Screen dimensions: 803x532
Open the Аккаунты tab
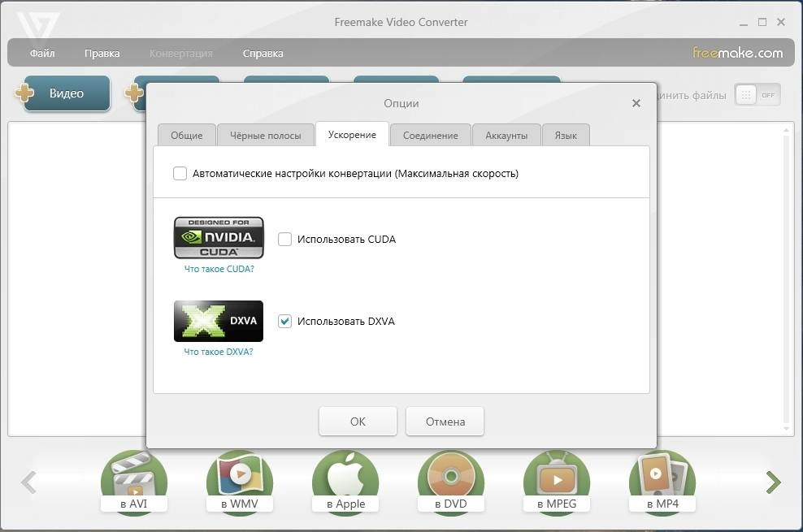point(506,136)
